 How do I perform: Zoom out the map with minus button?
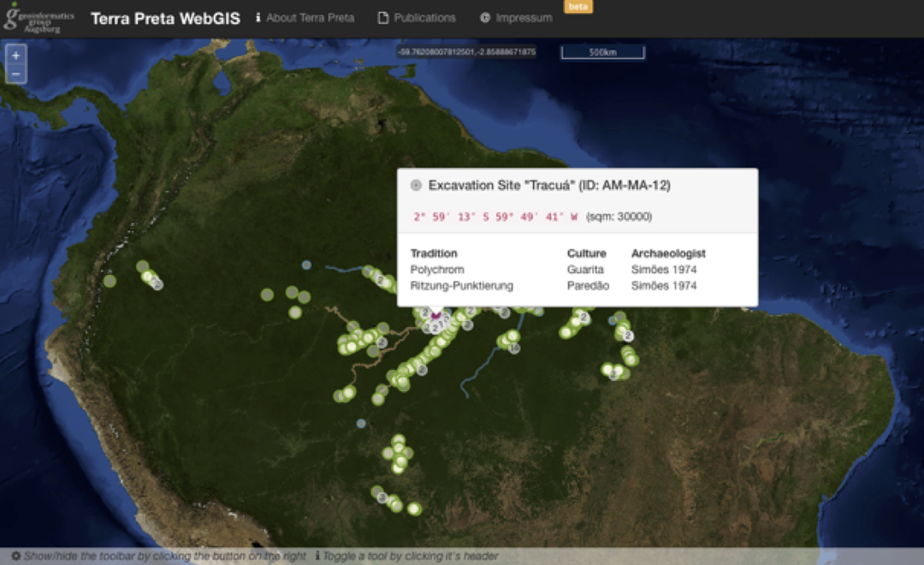coord(15,74)
